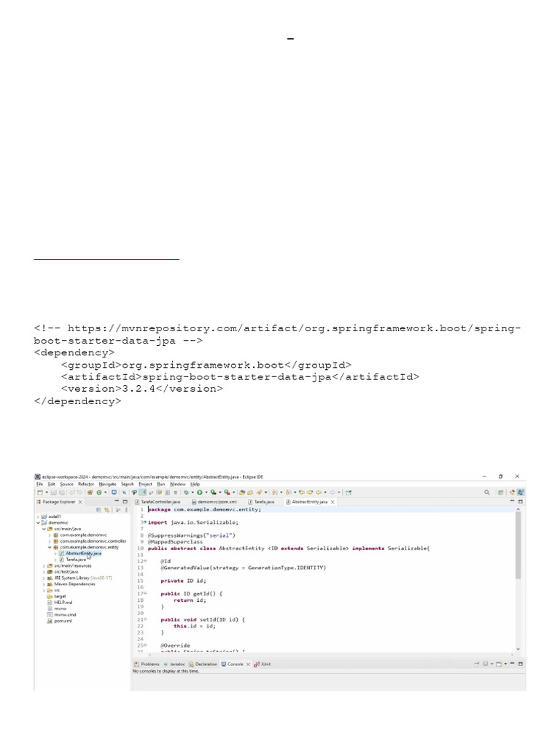Open the Refactor menu
Screen dimensions: 560x747
click(86, 484)
